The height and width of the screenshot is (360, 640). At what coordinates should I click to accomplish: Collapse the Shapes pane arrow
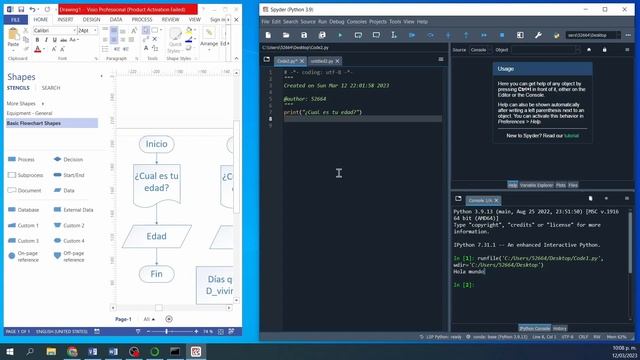(x=101, y=76)
